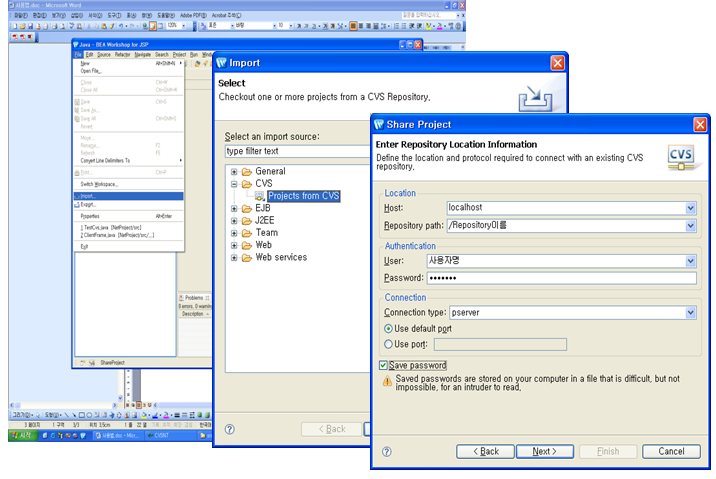Viewport: 716px width, 479px height.
Task: Open the Connection type dropdown
Action: (690, 313)
